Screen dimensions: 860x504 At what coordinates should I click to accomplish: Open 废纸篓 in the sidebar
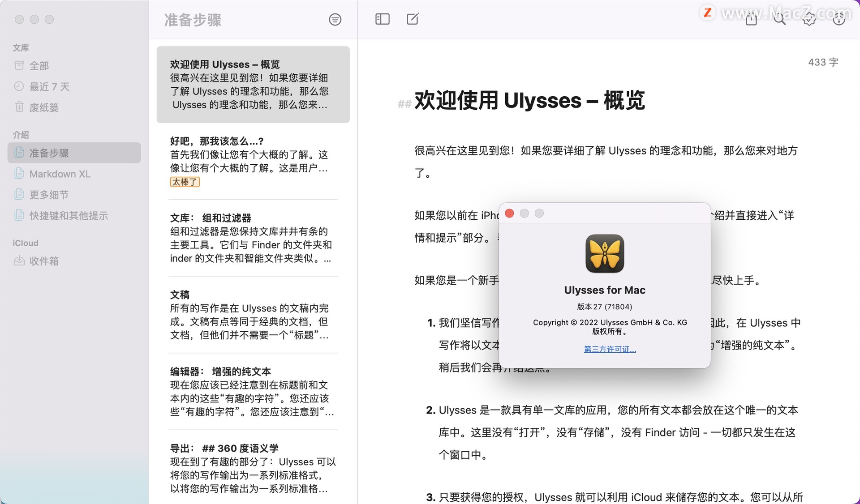click(x=74, y=107)
